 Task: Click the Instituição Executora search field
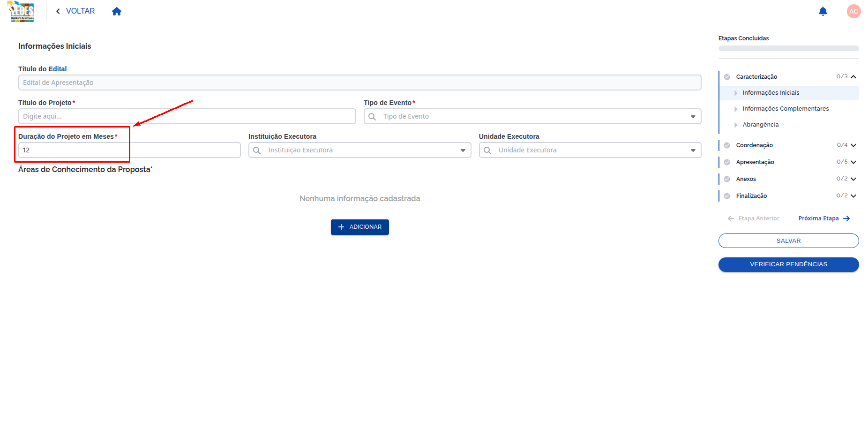click(359, 150)
